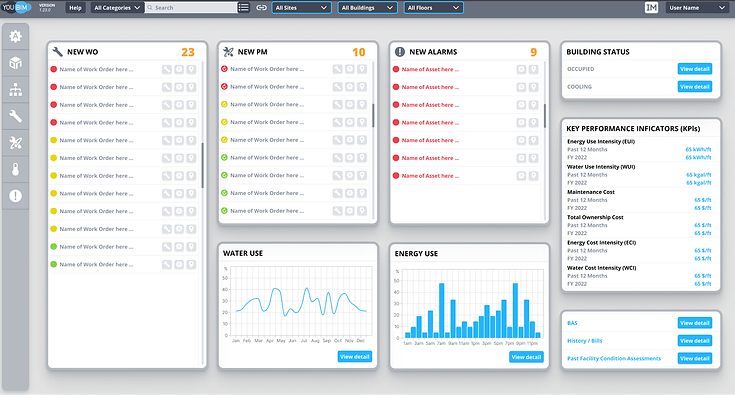The width and height of the screenshot is (735, 395).
Task: Open the wrench work orders sidebar icon
Action: point(15,116)
